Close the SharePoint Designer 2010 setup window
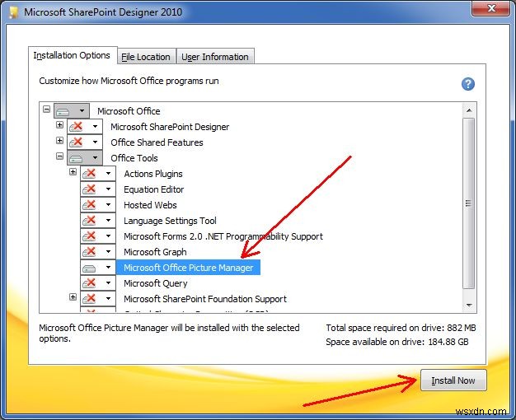Viewport: 516px width, 420px height. (491, 8)
